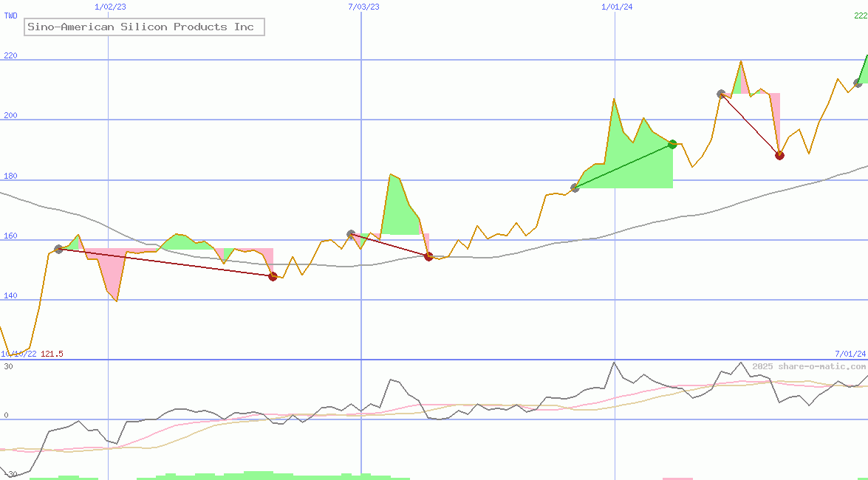Open the share-o-matic.com watermark link
Screen dimensions: 868x480
tap(809, 366)
